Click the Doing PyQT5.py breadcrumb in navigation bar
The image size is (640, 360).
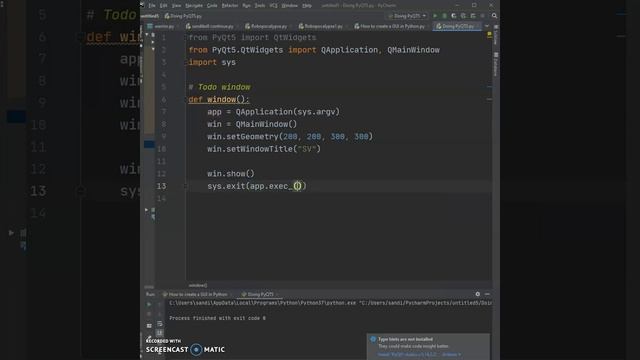click(183, 16)
